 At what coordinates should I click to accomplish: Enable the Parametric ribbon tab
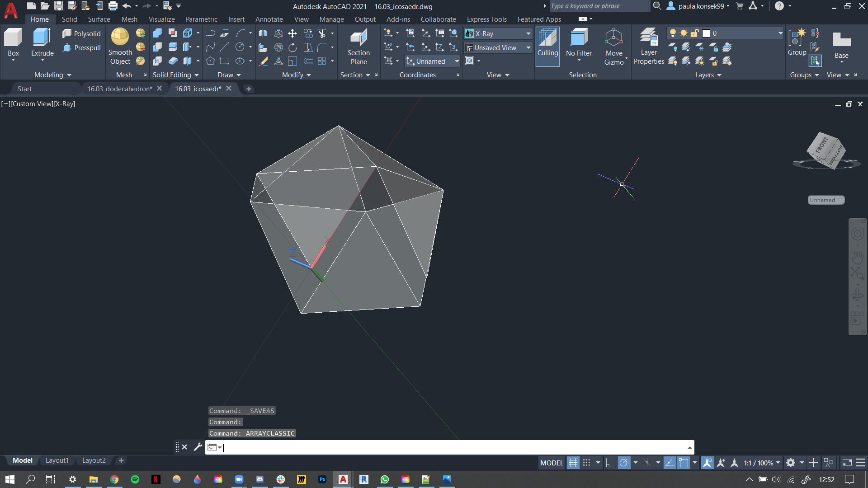[201, 19]
